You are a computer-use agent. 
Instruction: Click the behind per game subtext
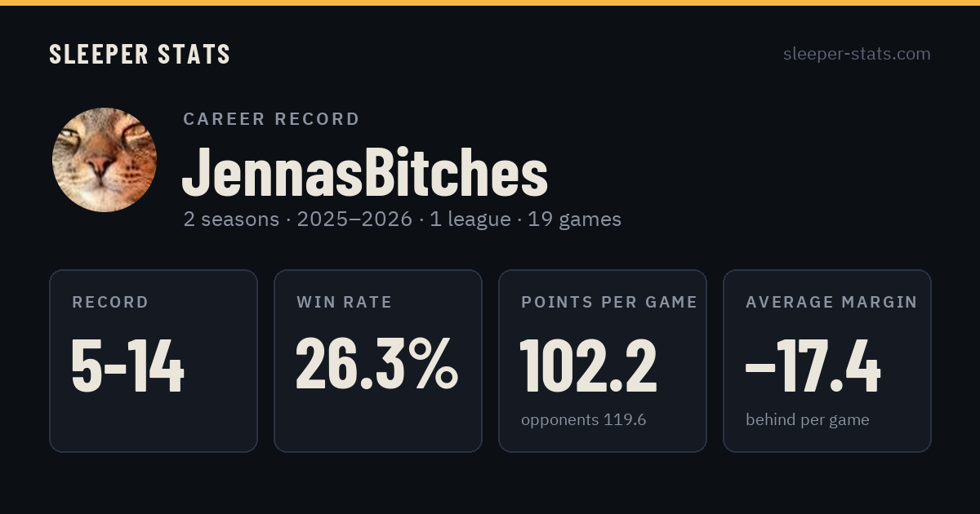point(808,420)
